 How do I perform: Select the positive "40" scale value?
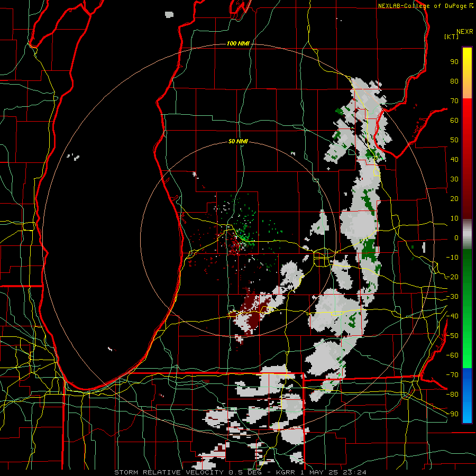click(x=454, y=159)
